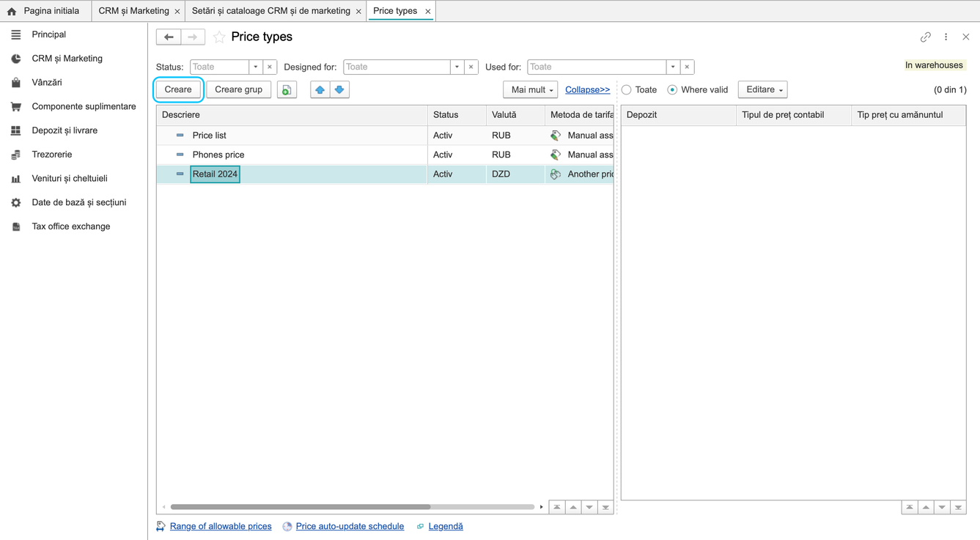Open Price auto-update schedule link
This screenshot has width=980, height=540.
[350, 526]
